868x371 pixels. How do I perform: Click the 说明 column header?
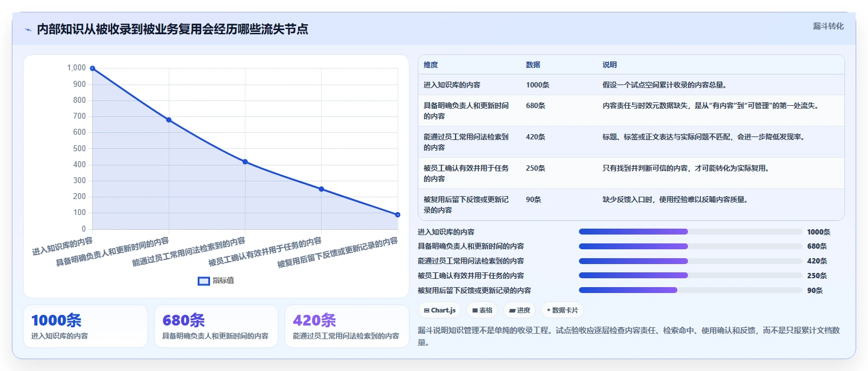coord(610,65)
